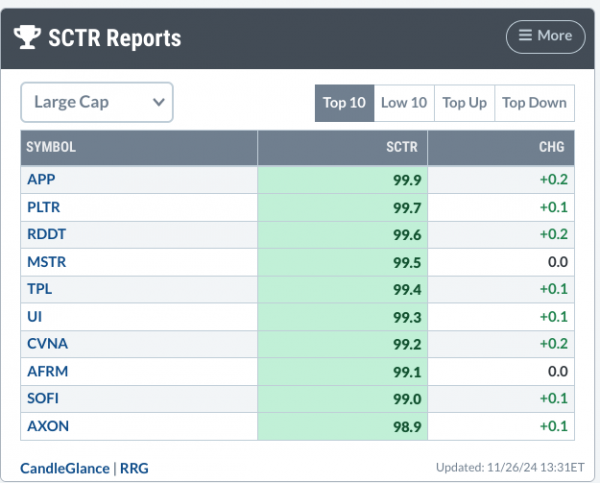Screen dimensions: 600x483
Task: Click the 99.5 SCTR value for MSTR
Action: 407,263
